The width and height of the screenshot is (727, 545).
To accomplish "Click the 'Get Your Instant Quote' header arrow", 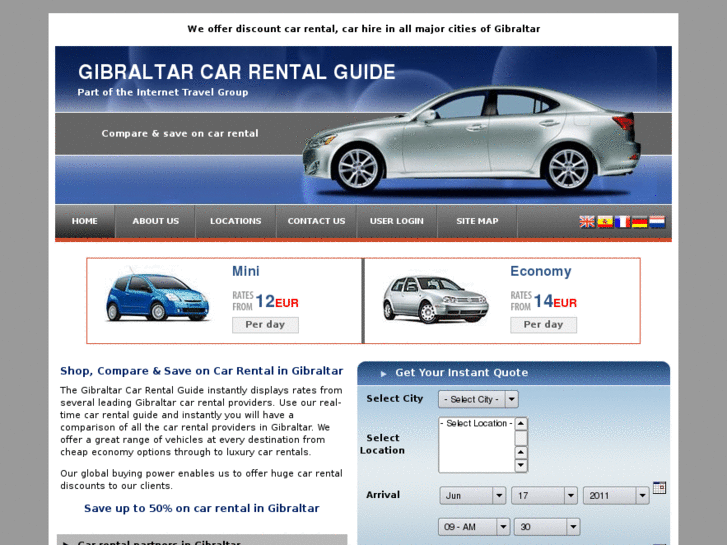I will coord(383,373).
